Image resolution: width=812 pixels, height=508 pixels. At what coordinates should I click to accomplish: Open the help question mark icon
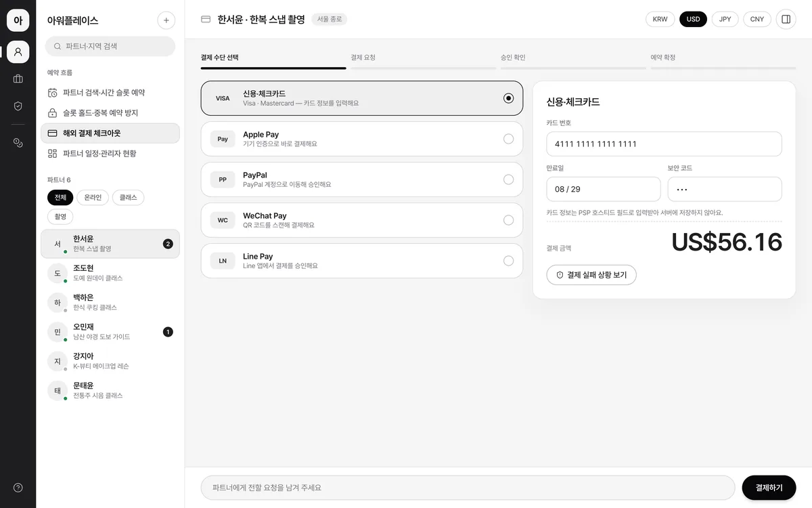coord(18,488)
